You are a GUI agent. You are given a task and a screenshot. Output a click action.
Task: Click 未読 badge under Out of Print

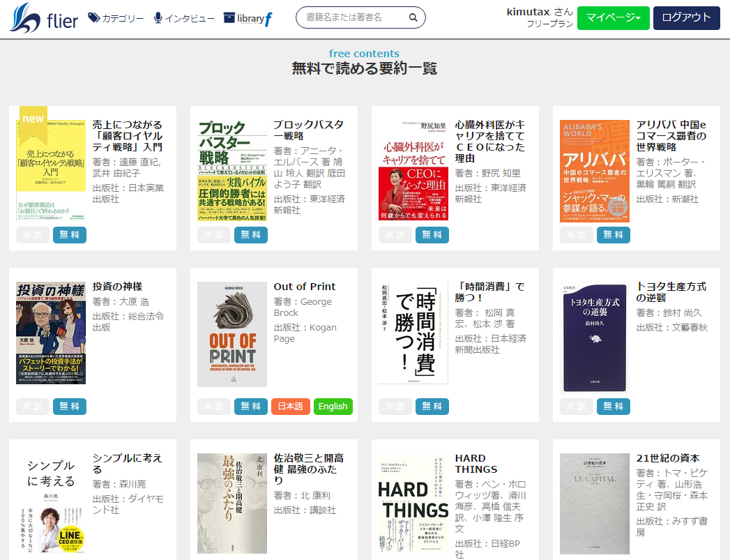[213, 407]
